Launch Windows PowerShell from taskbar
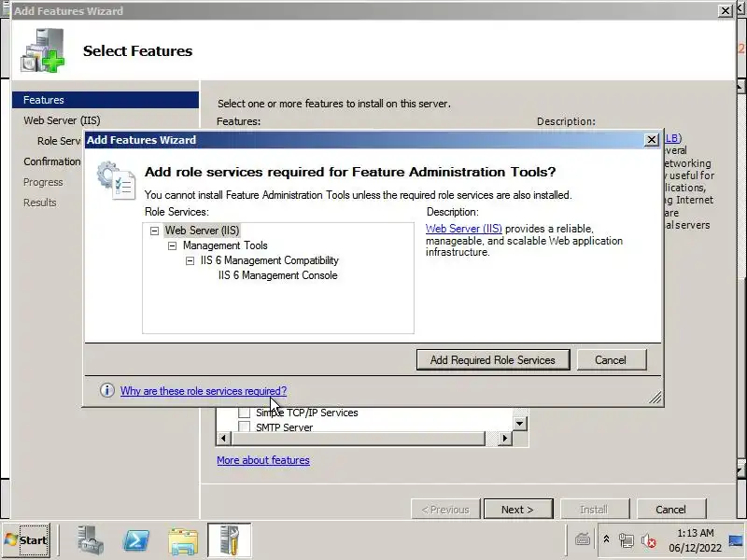Viewport: 747px width, 560px height. [136, 540]
